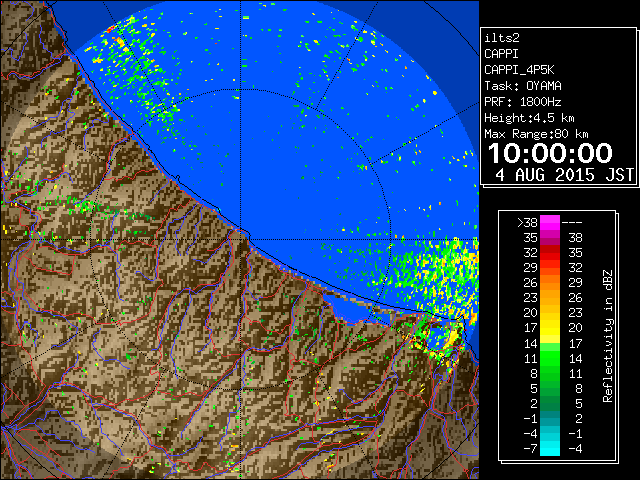Click the plain 'CAPPI' product line
The width and height of the screenshot is (640, 480).
(501, 54)
